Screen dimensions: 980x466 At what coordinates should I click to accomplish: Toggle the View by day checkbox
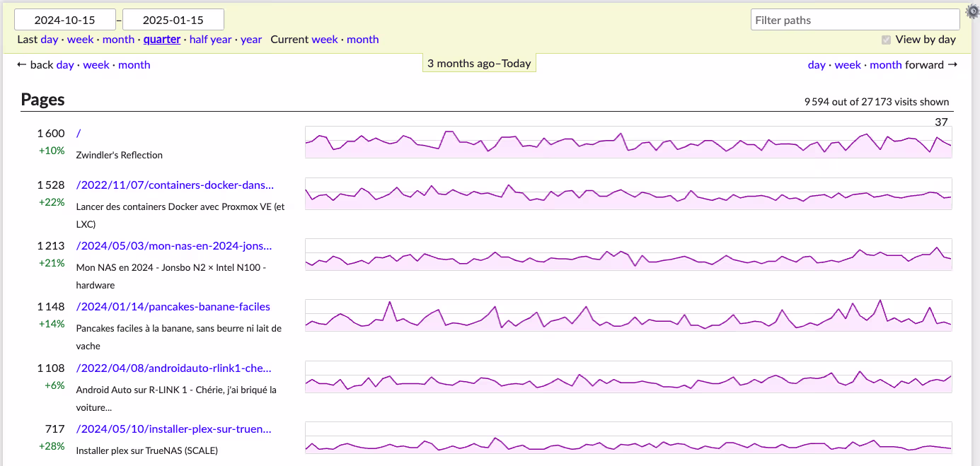click(x=886, y=40)
